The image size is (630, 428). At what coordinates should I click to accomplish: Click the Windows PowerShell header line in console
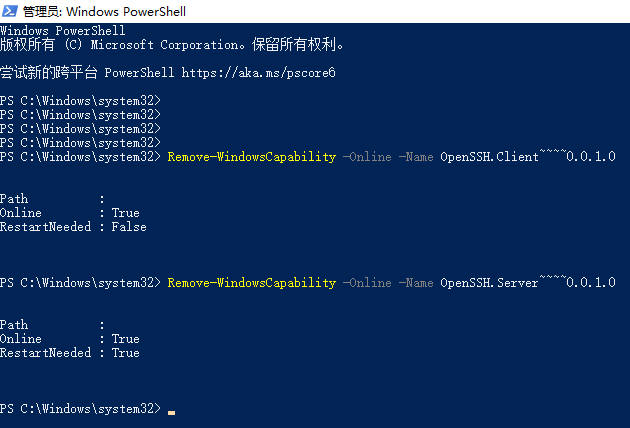pos(63,31)
